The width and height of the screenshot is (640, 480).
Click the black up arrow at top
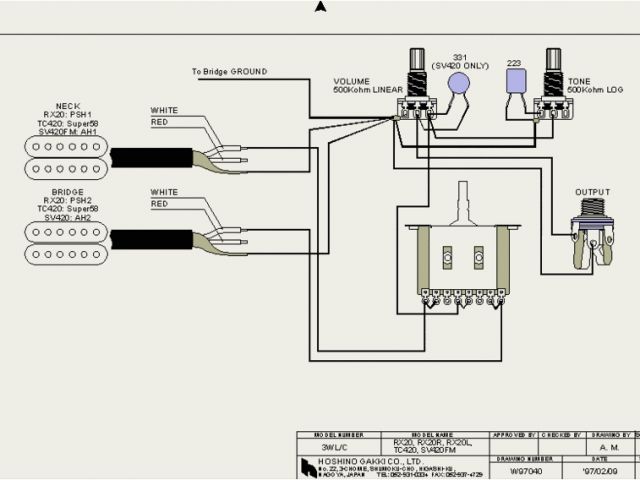(x=320, y=8)
